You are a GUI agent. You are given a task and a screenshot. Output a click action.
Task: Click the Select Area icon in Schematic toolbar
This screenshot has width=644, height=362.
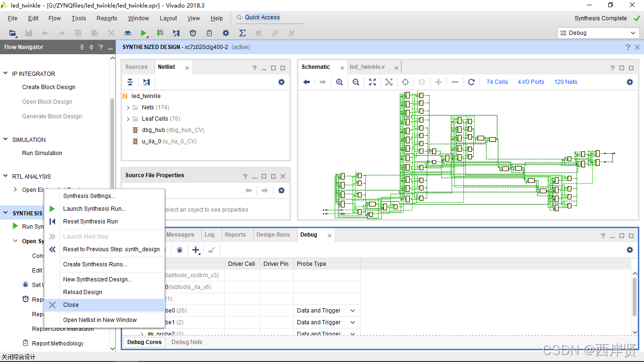tap(389, 82)
